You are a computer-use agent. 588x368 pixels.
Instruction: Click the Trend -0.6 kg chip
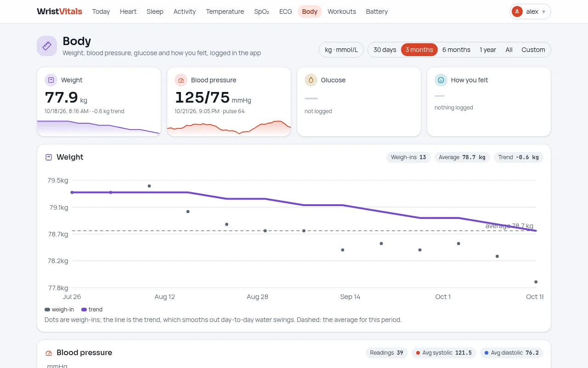click(x=519, y=157)
